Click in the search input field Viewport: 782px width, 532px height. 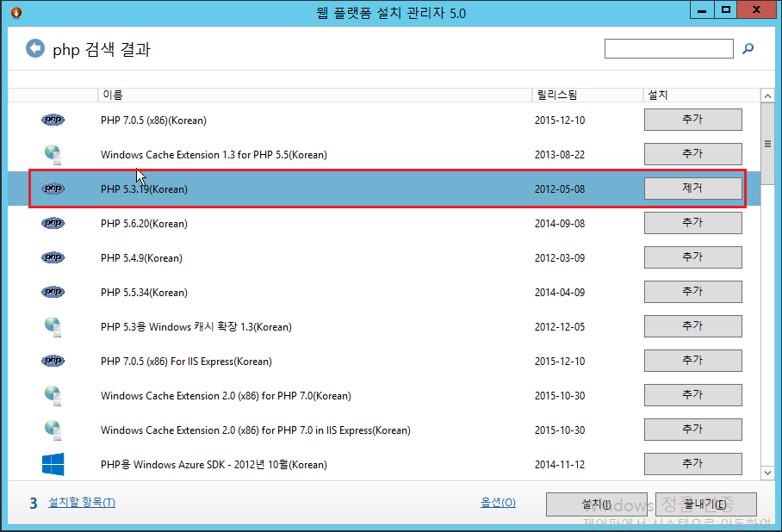[669, 48]
